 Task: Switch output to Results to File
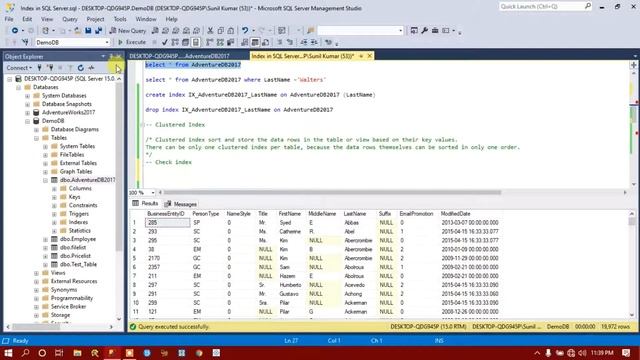coord(266,42)
